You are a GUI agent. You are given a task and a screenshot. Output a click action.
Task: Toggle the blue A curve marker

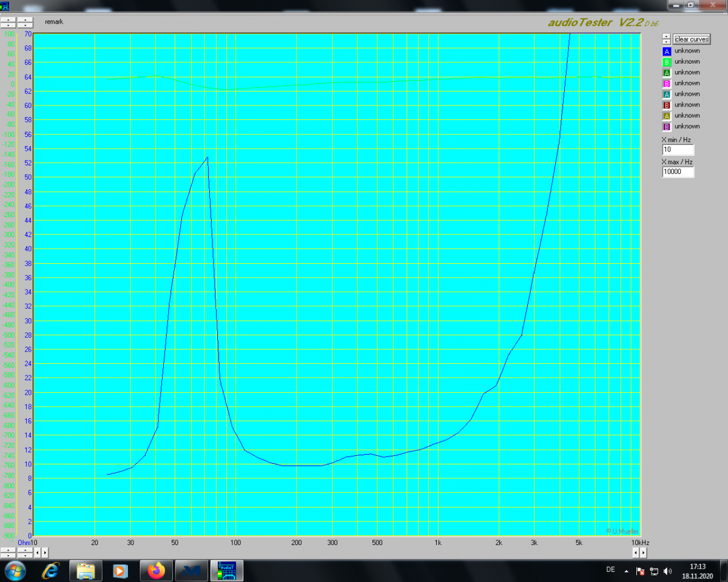(x=666, y=52)
